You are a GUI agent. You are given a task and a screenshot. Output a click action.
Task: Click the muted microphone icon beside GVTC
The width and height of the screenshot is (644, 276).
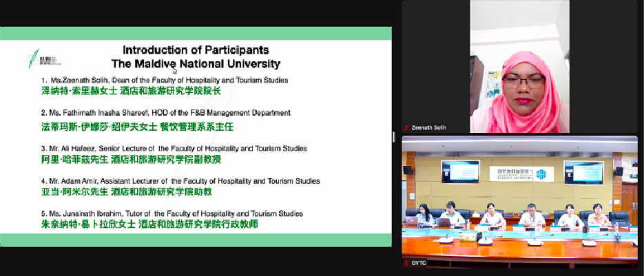pyautogui.click(x=406, y=263)
